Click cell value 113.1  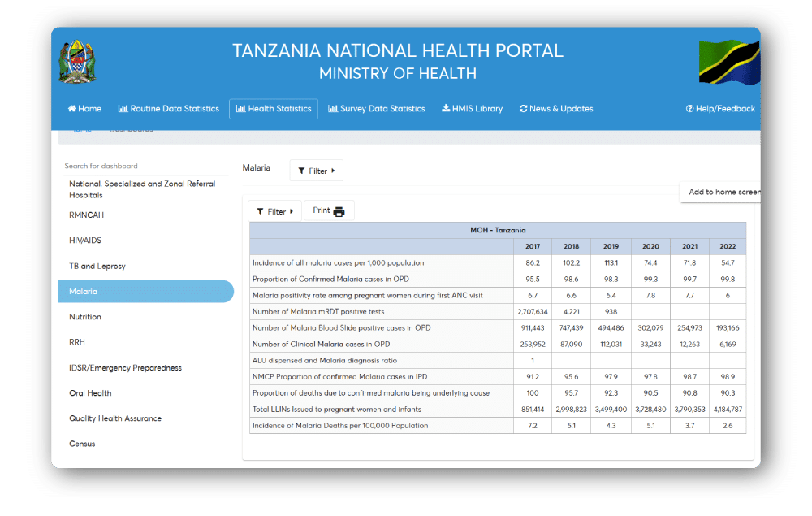[611, 262]
